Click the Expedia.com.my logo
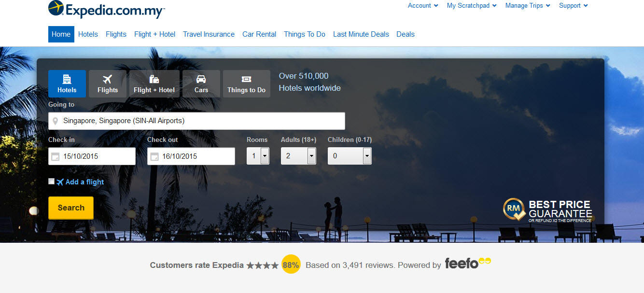This screenshot has height=293, width=644. tap(107, 10)
